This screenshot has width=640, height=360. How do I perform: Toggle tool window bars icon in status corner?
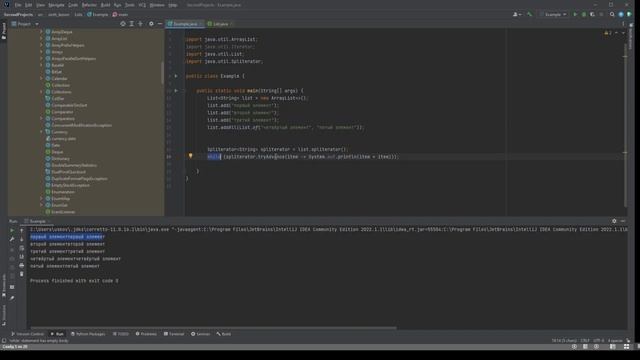point(4,340)
